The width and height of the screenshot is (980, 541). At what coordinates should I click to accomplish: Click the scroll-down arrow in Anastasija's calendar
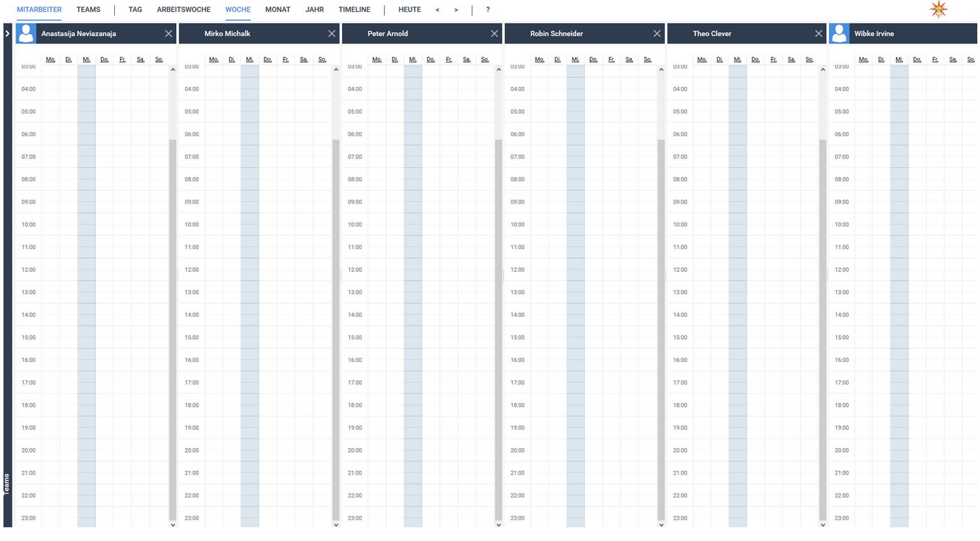point(173,525)
